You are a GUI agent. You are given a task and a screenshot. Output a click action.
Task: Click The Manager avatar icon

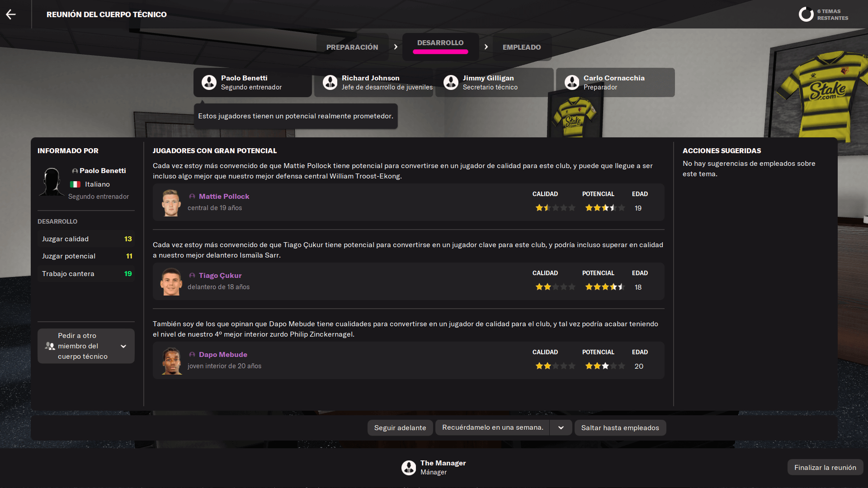[409, 468]
